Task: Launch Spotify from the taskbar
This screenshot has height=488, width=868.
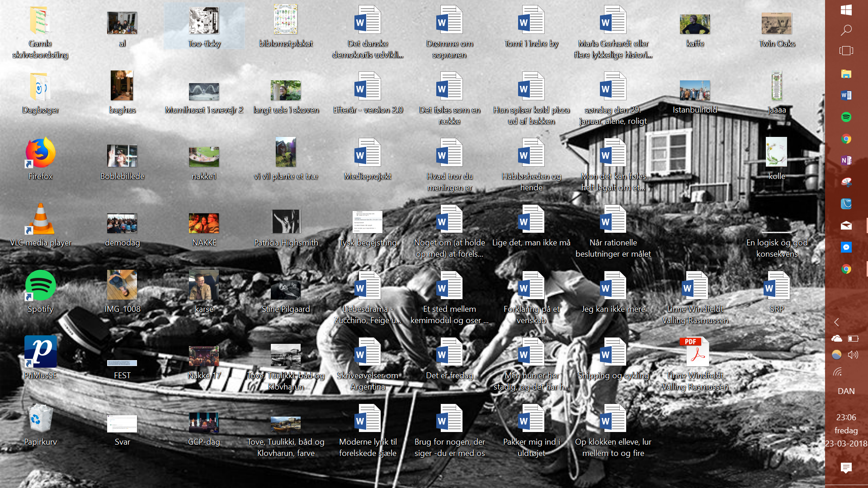Action: [x=846, y=117]
